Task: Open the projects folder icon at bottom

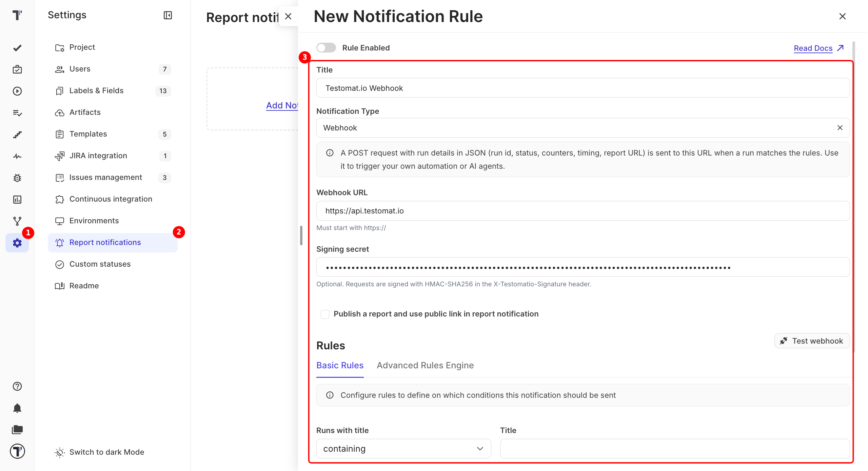Action: point(17,430)
